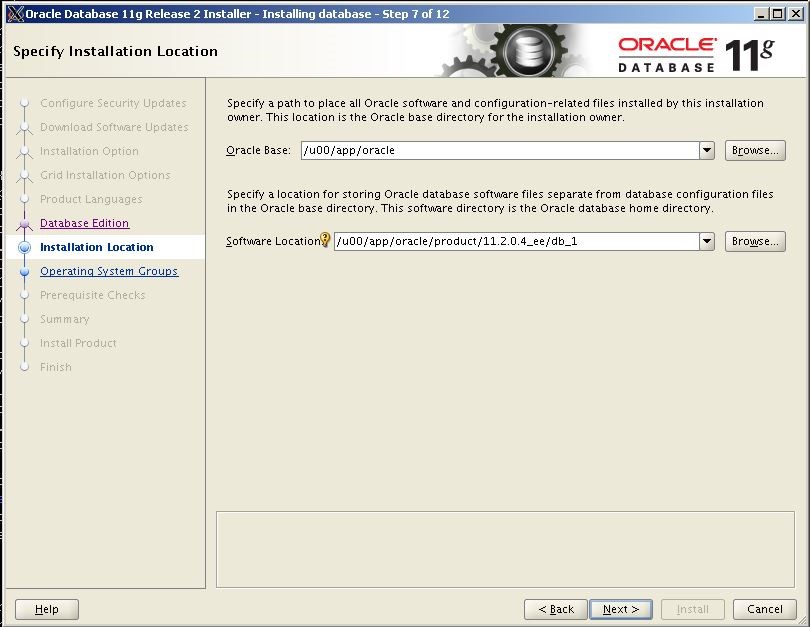The image size is (810, 627).
Task: Close the installer window
Action: [x=796, y=14]
